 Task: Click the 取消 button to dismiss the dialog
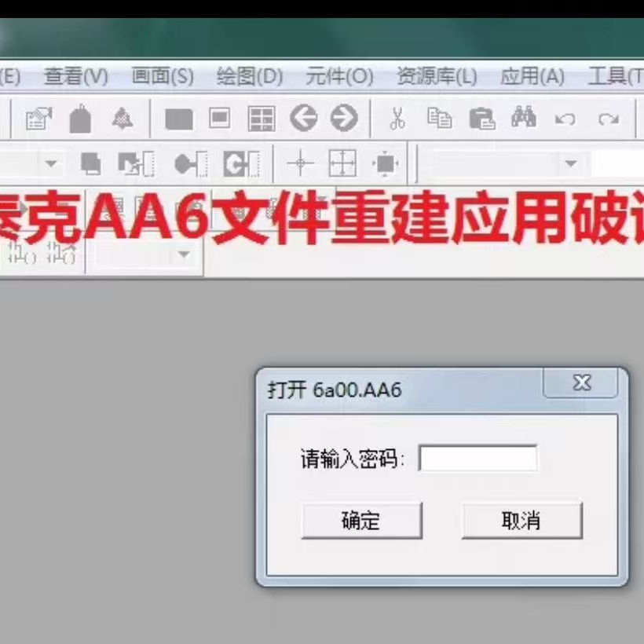(521, 520)
